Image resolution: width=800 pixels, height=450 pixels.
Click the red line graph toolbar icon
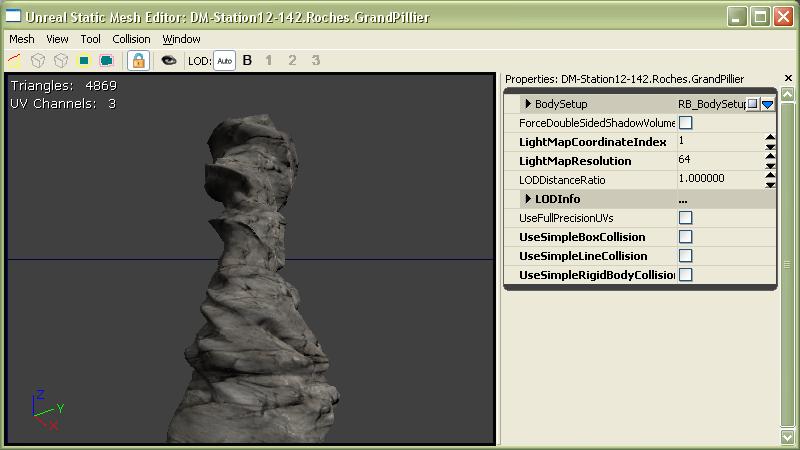pos(14,61)
